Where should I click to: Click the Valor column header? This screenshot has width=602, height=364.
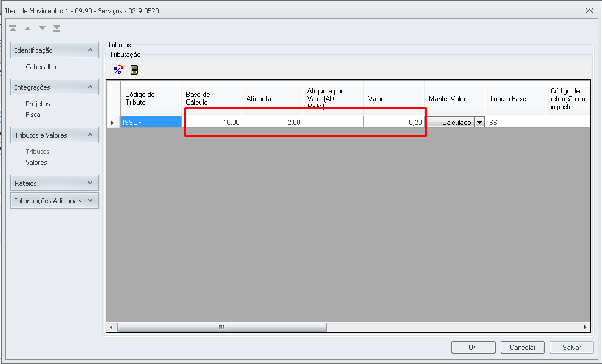(394, 98)
